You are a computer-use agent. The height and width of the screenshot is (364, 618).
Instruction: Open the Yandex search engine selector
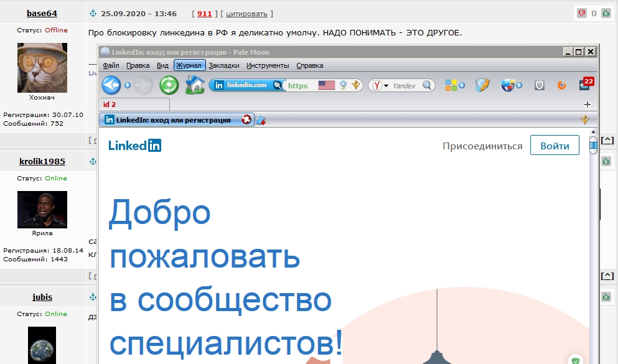coord(380,85)
